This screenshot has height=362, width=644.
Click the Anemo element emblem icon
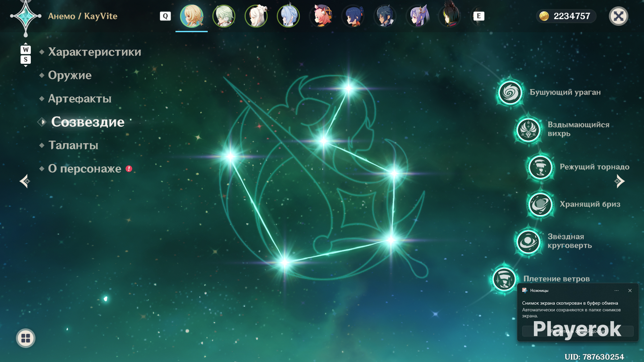click(x=26, y=16)
